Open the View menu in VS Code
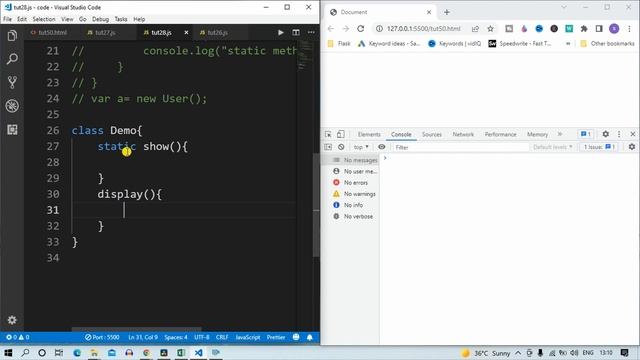Image resolution: width=640 pixels, height=360 pixels. (67, 19)
